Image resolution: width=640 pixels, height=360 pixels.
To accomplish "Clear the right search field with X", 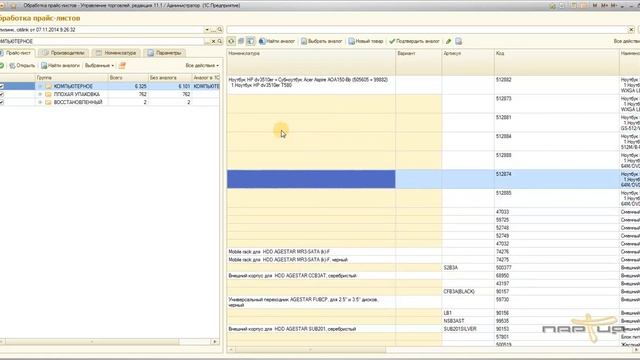I will tap(631, 30).
